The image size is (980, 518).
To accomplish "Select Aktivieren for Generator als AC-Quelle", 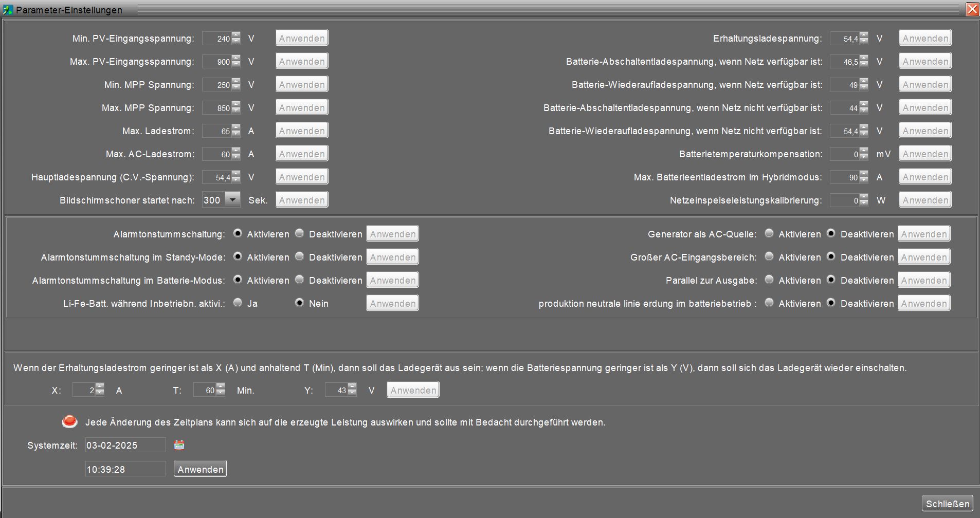I will (x=769, y=233).
